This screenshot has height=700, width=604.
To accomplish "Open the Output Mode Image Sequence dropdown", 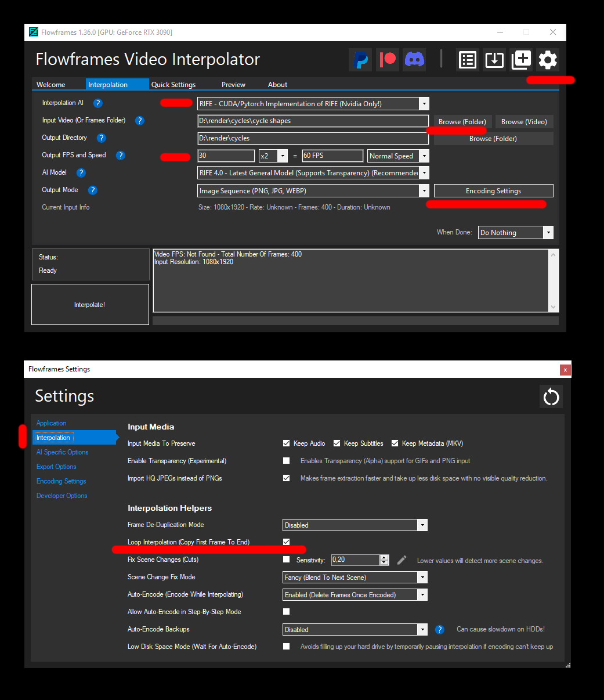I will pos(313,190).
